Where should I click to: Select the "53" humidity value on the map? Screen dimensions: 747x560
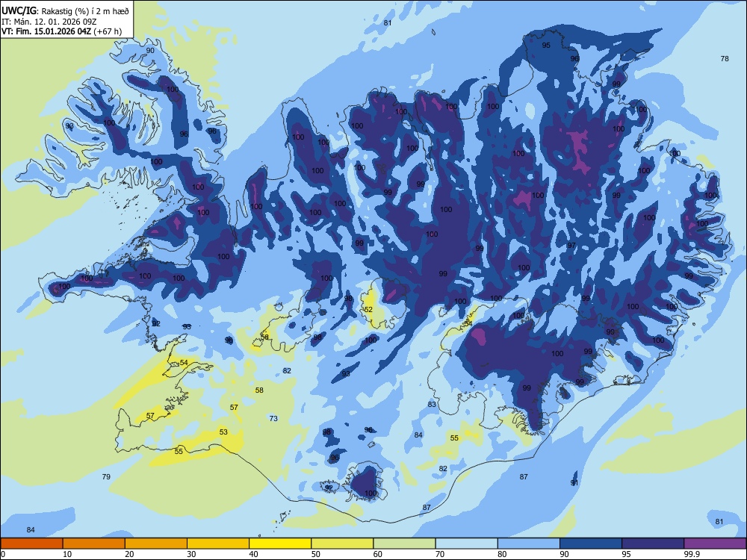pyautogui.click(x=223, y=432)
